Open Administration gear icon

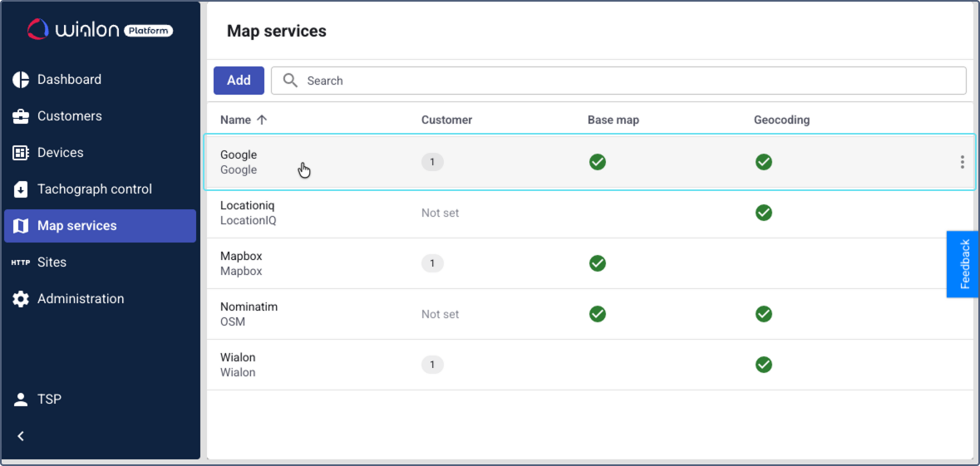(x=21, y=299)
